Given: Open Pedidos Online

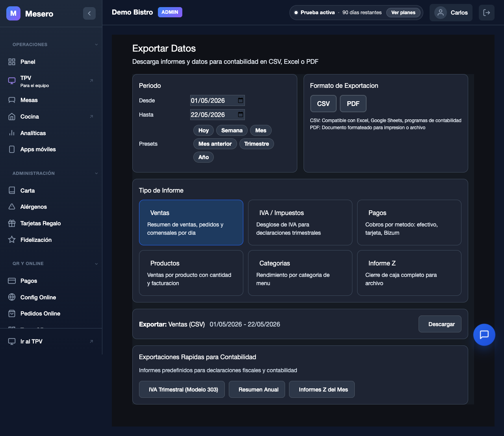Looking at the screenshot, I should click(x=51, y=314).
